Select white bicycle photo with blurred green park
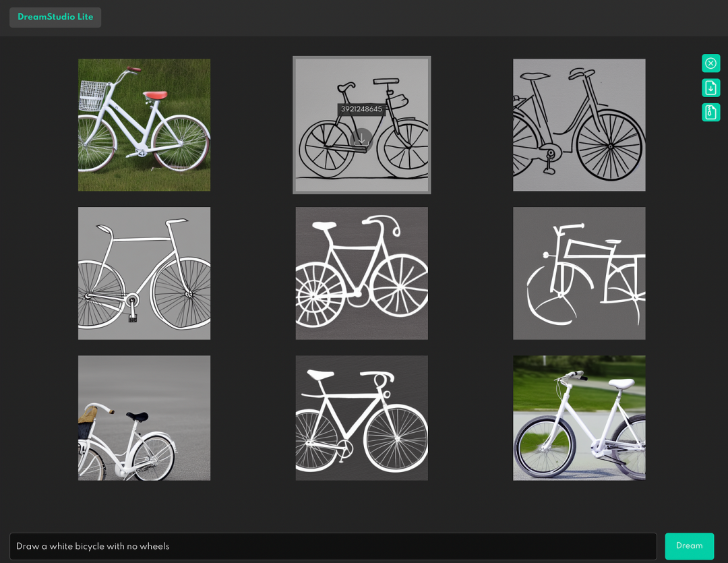The image size is (728, 563). click(579, 418)
